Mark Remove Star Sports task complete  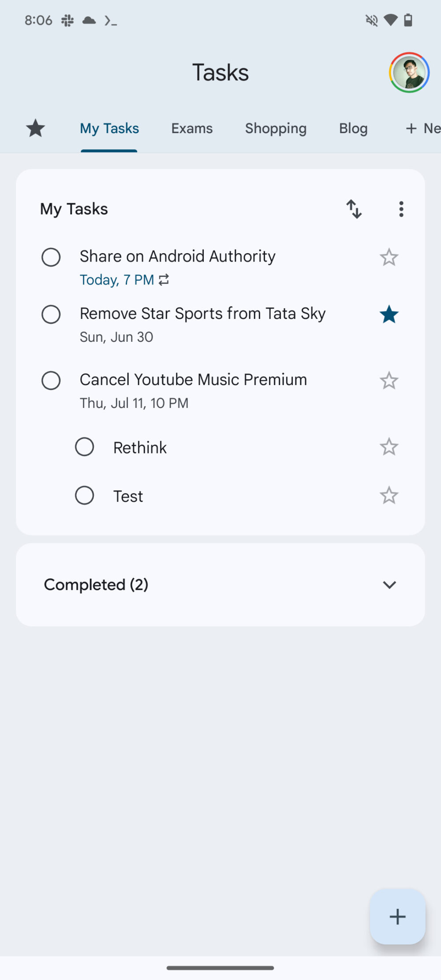51,315
